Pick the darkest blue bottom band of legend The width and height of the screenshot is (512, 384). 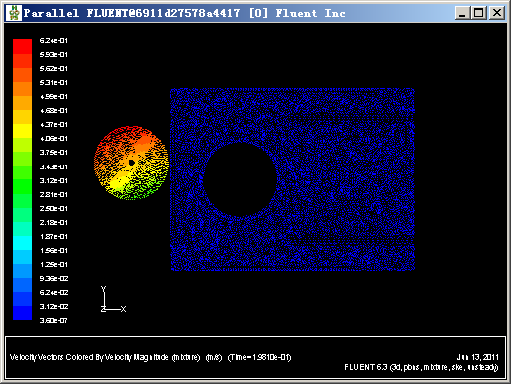click(x=22, y=313)
